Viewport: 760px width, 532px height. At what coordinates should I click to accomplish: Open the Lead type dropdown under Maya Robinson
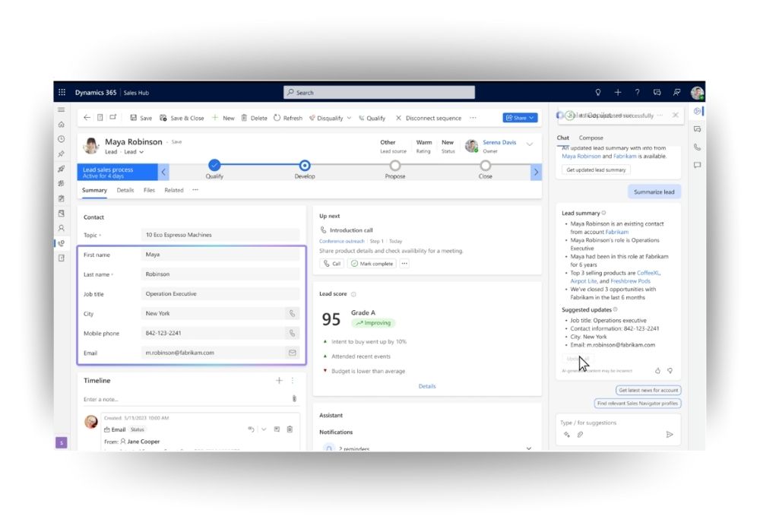click(x=142, y=152)
